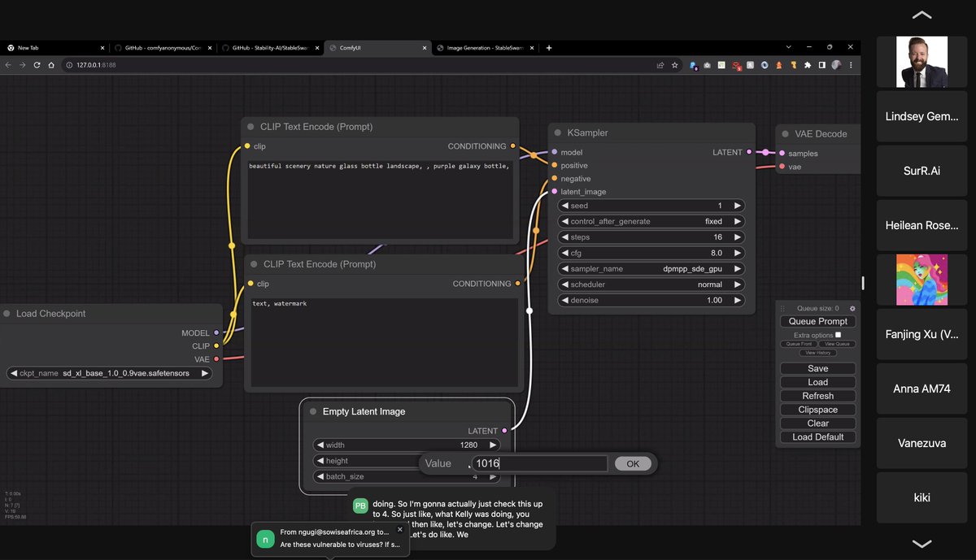
Task: Click the Refresh button
Action: tap(818, 396)
